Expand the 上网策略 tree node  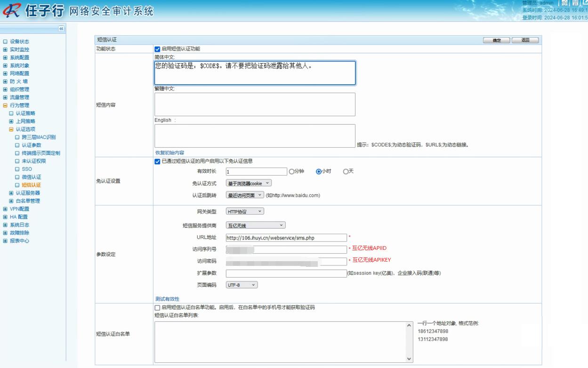(x=11, y=121)
